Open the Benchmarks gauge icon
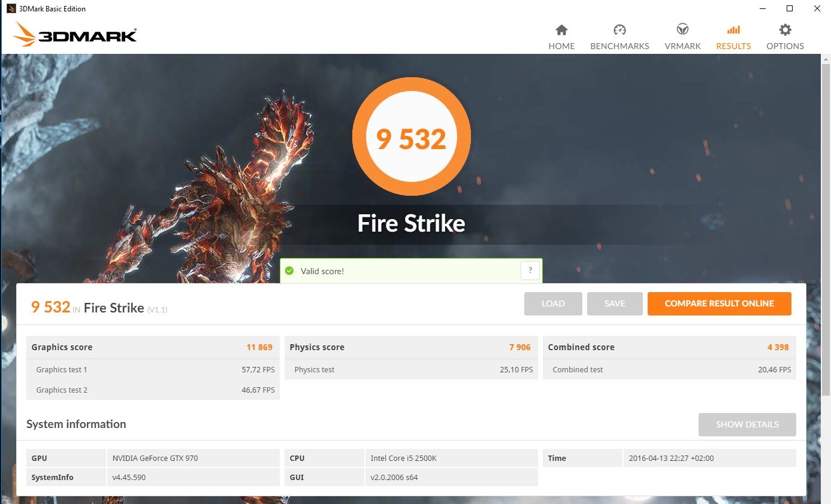 click(620, 30)
